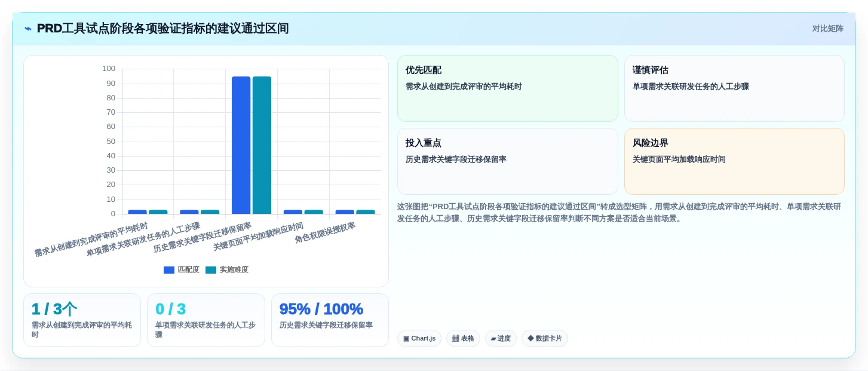
Task: Toggle the 实施难度 legend item
Action: pyautogui.click(x=227, y=270)
